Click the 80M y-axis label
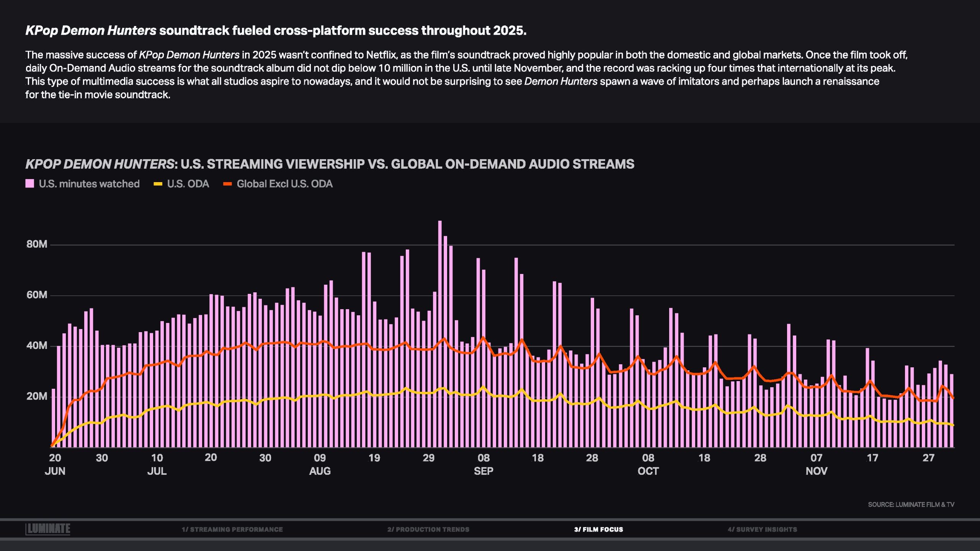980x551 pixels. pyautogui.click(x=37, y=244)
